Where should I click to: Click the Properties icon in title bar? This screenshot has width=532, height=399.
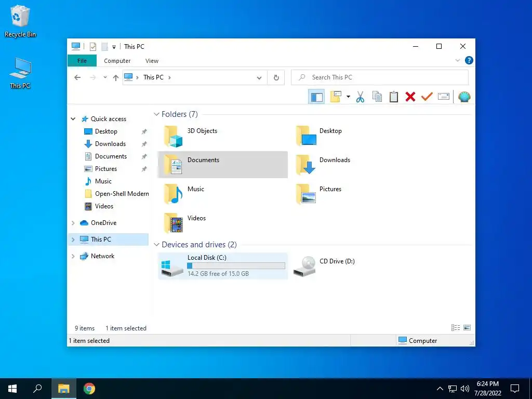(x=92, y=47)
